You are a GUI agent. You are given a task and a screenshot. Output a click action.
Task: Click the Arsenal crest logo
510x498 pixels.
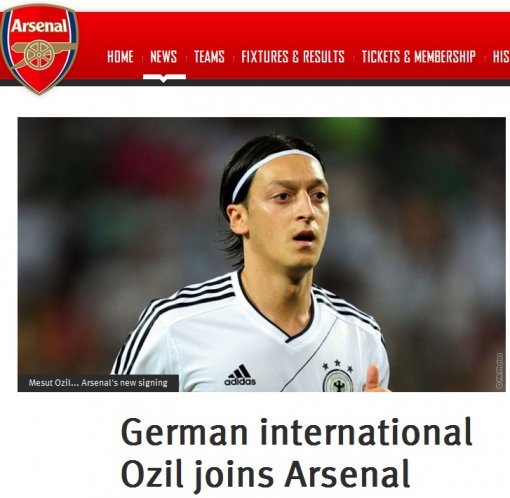(x=39, y=49)
